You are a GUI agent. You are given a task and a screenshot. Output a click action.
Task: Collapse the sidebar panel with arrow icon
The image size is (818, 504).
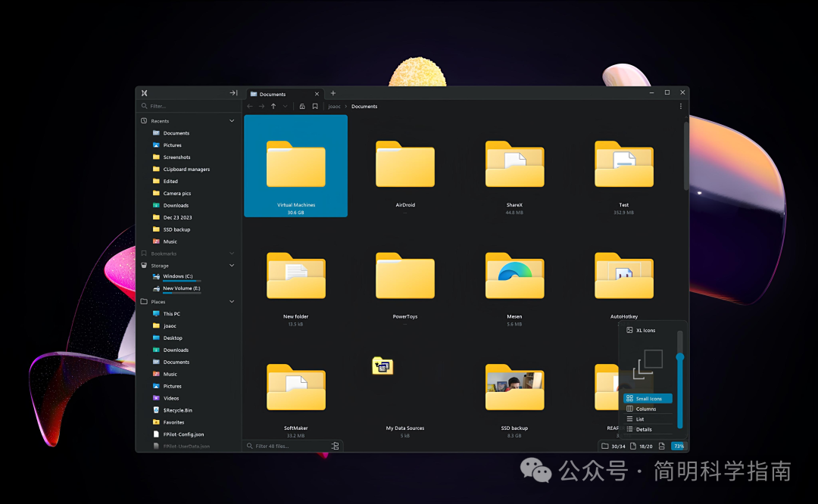233,93
